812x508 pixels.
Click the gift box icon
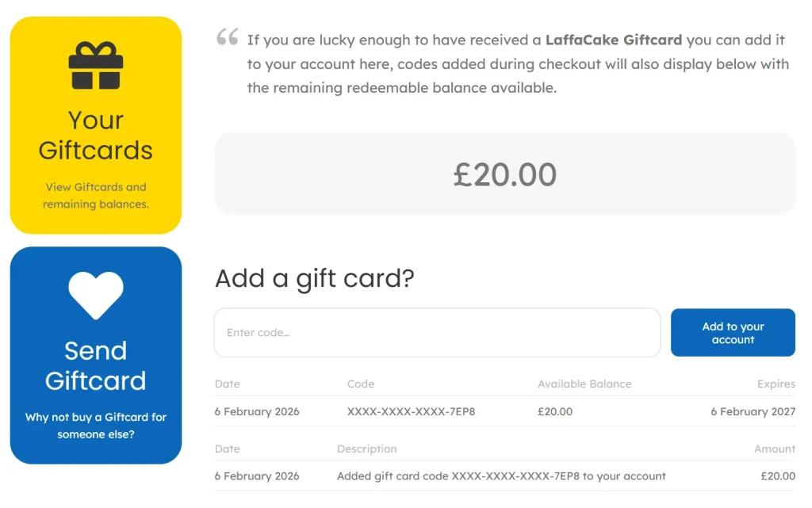tap(95, 66)
